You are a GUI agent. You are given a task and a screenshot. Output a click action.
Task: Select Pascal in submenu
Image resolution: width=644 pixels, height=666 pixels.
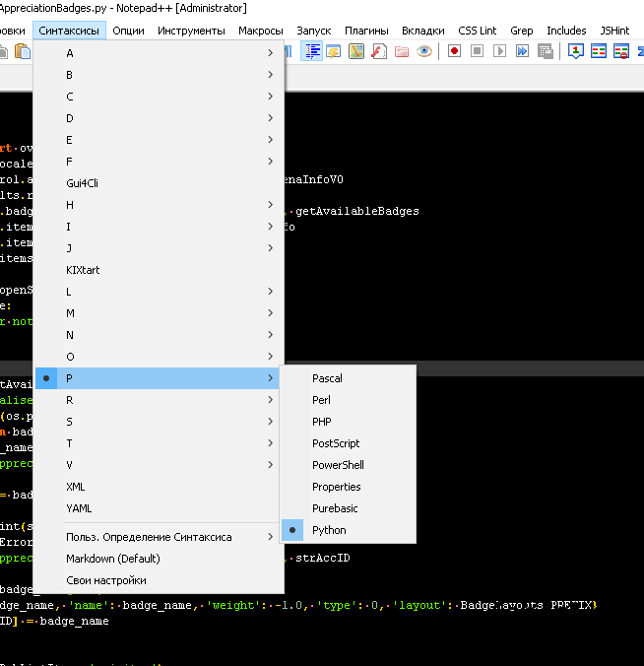349,378
